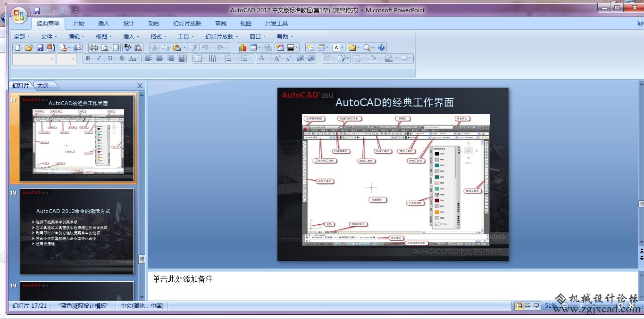
Task: Apply bold formatting
Action: click(x=88, y=58)
